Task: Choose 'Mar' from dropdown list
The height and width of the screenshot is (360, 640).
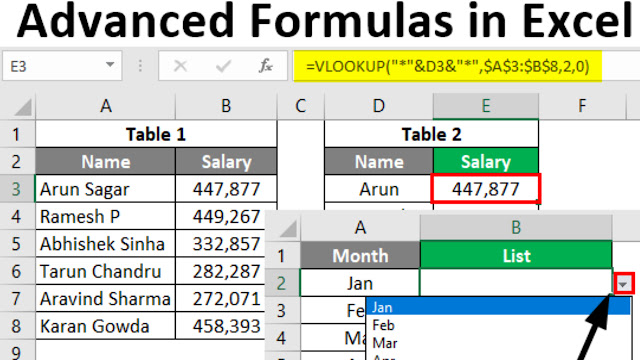Action: (x=498, y=343)
